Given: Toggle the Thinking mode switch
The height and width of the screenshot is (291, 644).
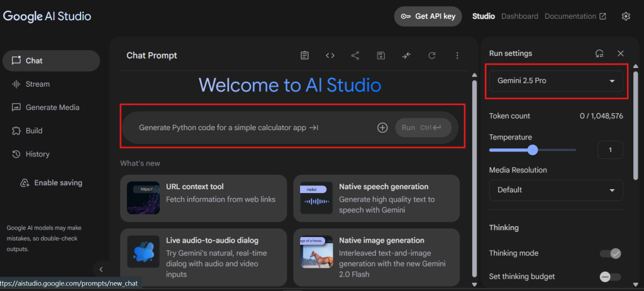Looking at the screenshot, I should click(610, 253).
